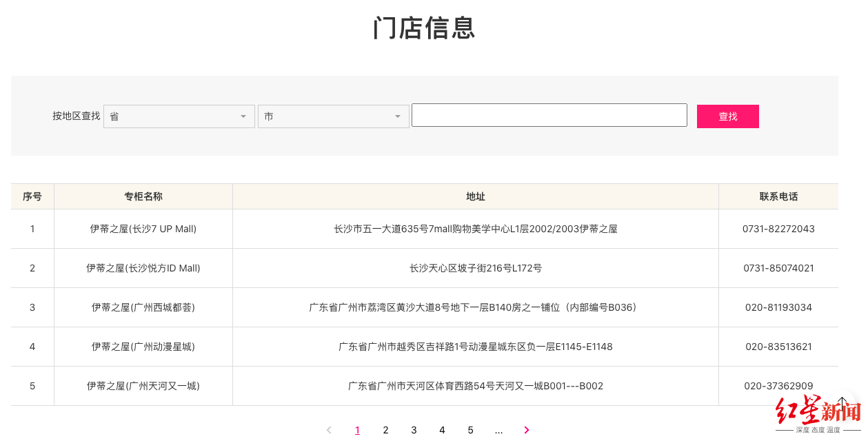
Task: Click the address of 广州天河又一城 store
Action: (x=476, y=386)
